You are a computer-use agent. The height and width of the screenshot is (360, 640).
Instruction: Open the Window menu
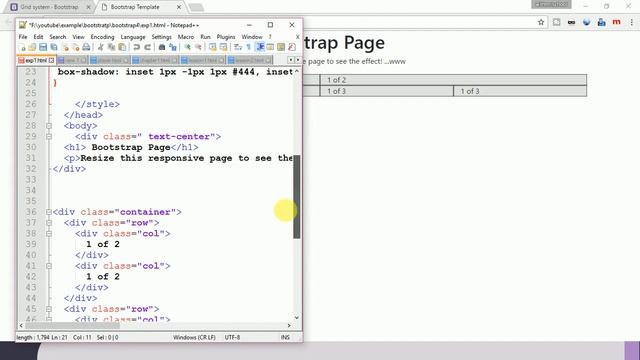click(x=252, y=37)
